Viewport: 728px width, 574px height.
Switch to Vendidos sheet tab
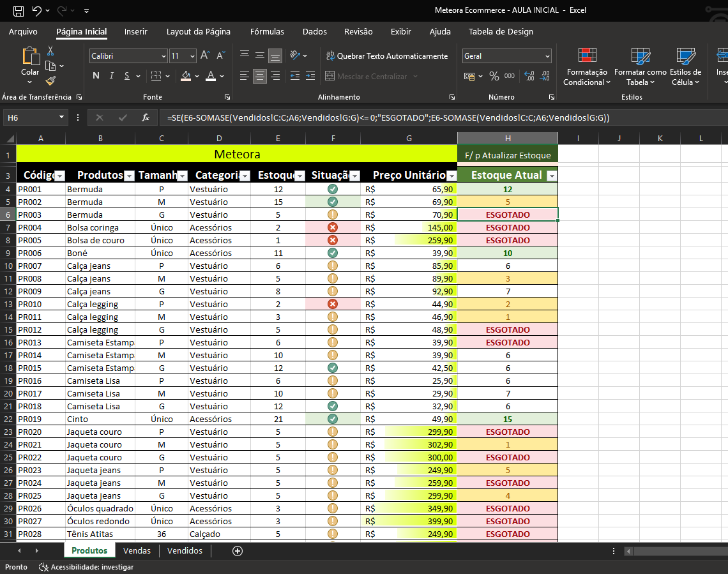pyautogui.click(x=185, y=551)
